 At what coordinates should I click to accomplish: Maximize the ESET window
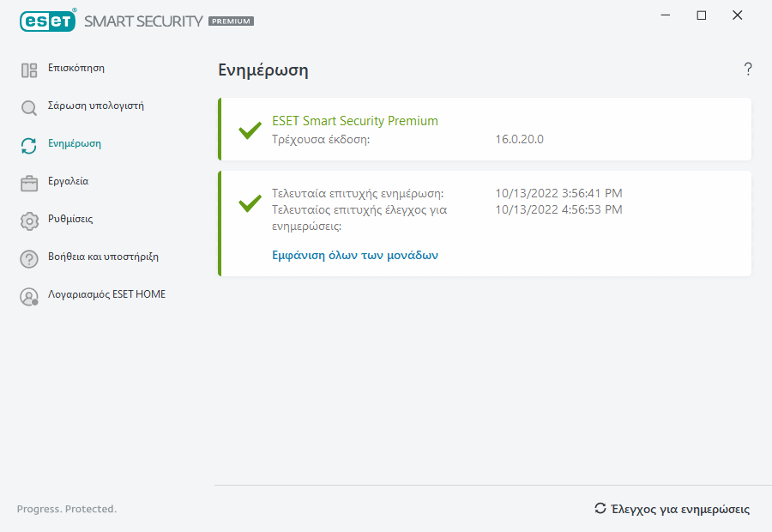pos(702,15)
